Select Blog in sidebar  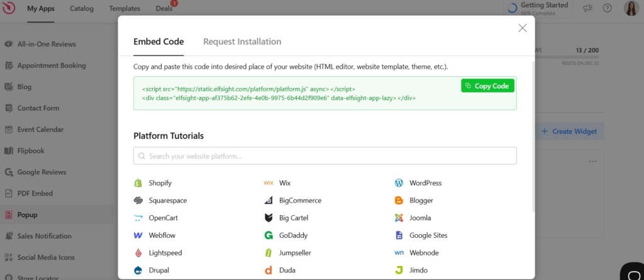(25, 87)
